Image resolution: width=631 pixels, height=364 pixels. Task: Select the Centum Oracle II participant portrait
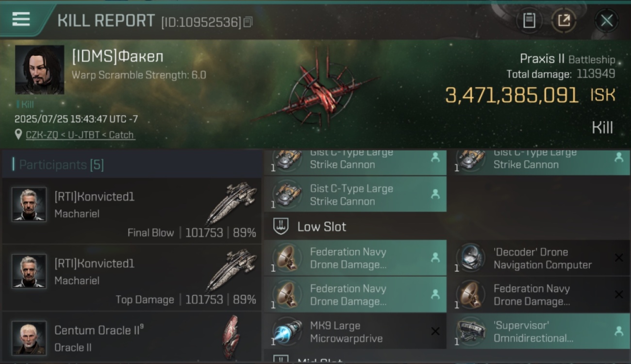pyautogui.click(x=29, y=338)
